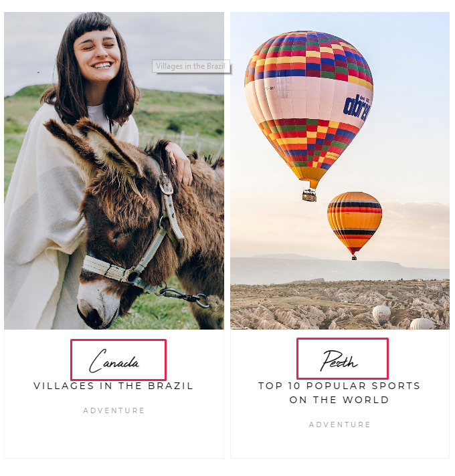The height and width of the screenshot is (476, 455).
Task: Select Adventure category under Villages in the Brazil
Action: point(114,410)
